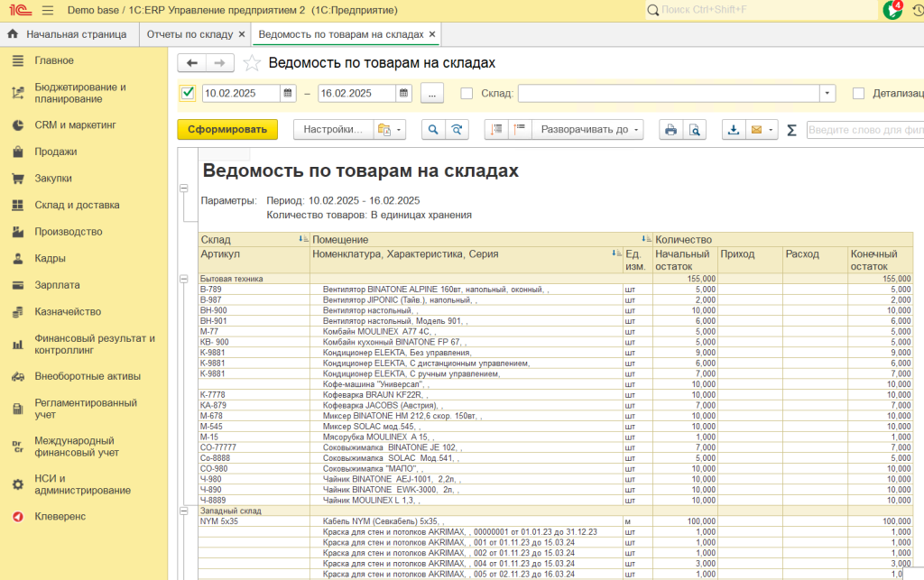
Task: Click the filter word input field
Action: (x=865, y=130)
